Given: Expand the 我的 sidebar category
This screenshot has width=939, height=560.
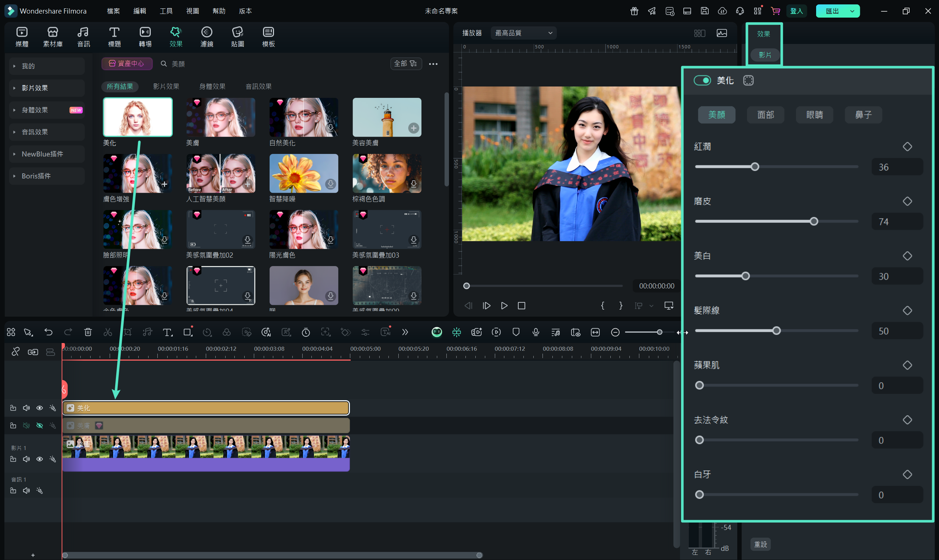Looking at the screenshot, I should (x=47, y=66).
